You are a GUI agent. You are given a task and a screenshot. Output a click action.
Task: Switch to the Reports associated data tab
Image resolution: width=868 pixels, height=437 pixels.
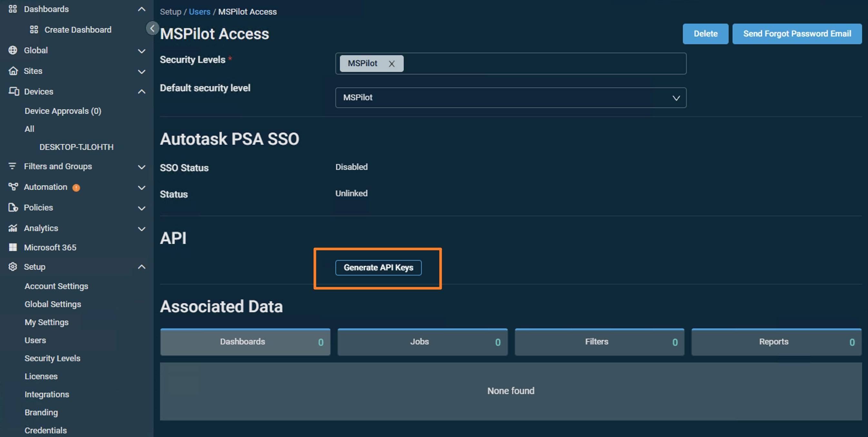[777, 342]
